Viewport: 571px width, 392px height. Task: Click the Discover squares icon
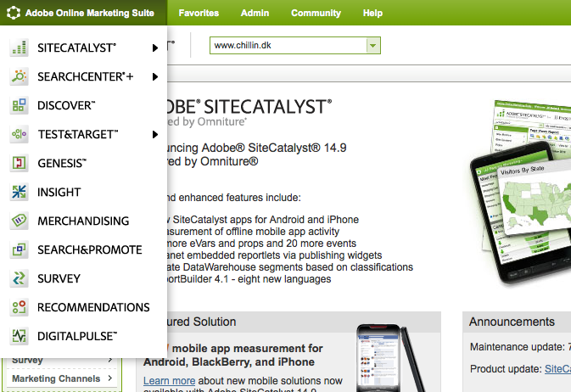pyautogui.click(x=19, y=105)
